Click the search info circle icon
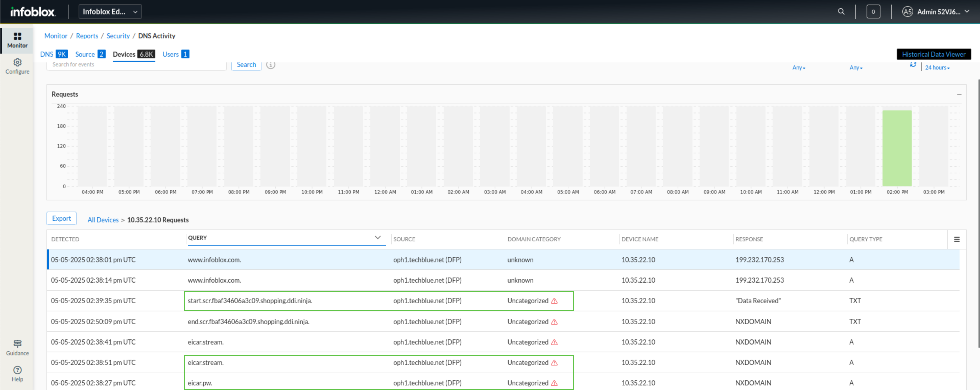The width and height of the screenshot is (980, 390). (270, 65)
